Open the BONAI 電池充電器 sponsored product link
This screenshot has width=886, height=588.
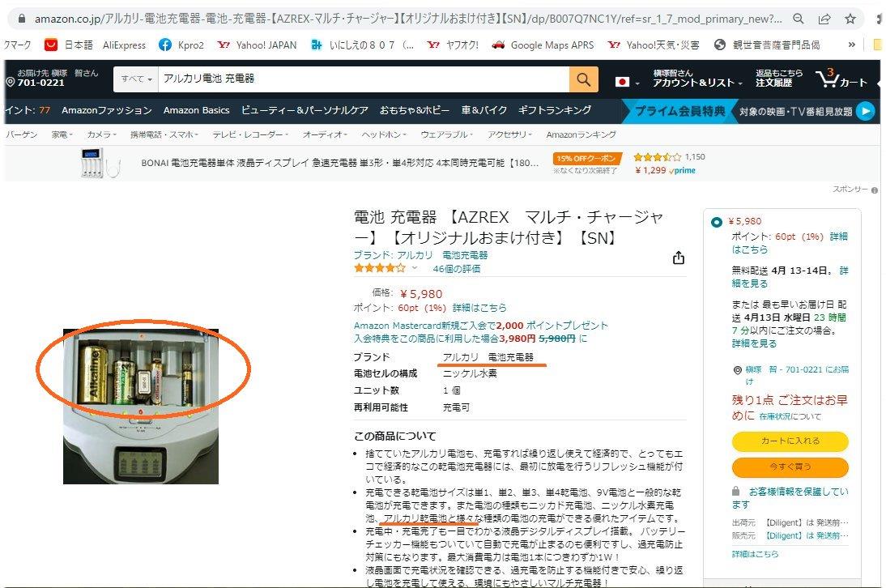click(339, 164)
